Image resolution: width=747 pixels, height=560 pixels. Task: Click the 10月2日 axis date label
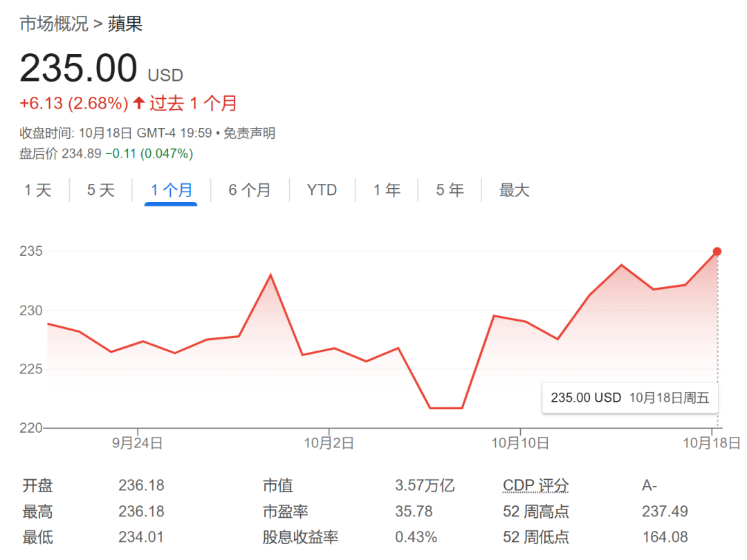click(x=329, y=443)
